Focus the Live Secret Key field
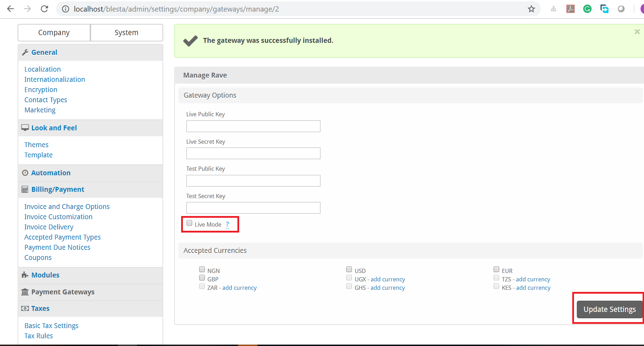644x346 pixels. [x=253, y=154]
